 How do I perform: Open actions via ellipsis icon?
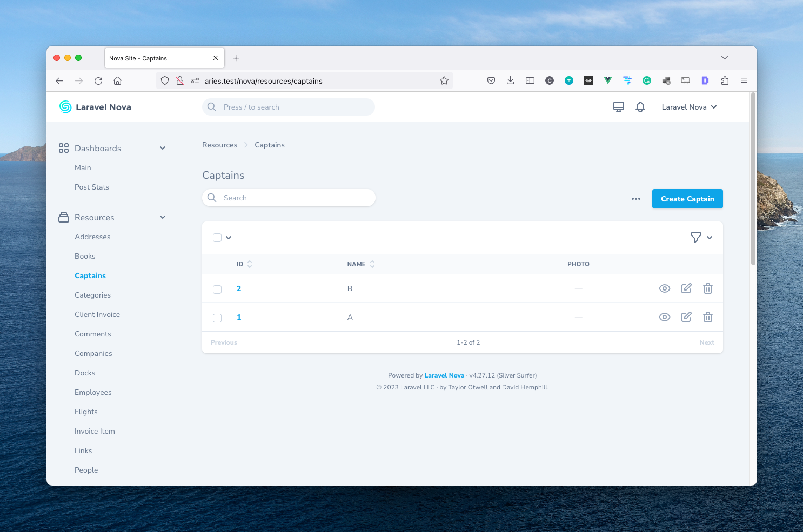click(x=635, y=199)
